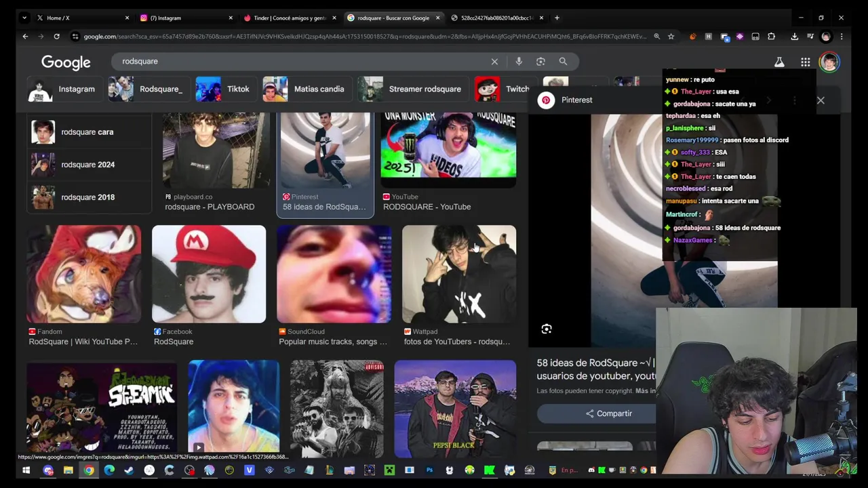Viewport: 868px width, 488px height.
Task: Switch to the Instagram tab
Action: click(186, 18)
